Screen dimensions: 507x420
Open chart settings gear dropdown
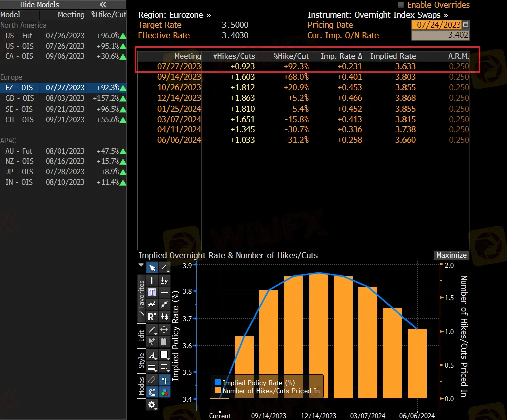152,404
